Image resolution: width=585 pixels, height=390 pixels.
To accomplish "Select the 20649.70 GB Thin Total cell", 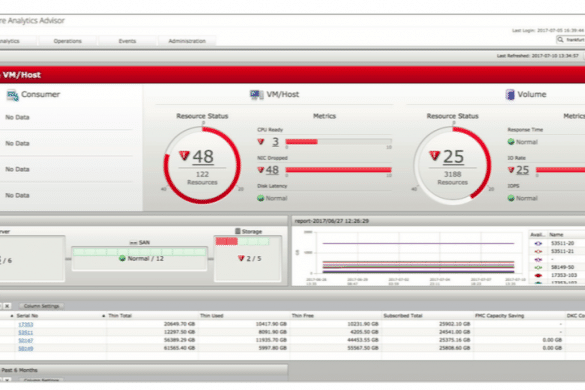I will (179, 324).
